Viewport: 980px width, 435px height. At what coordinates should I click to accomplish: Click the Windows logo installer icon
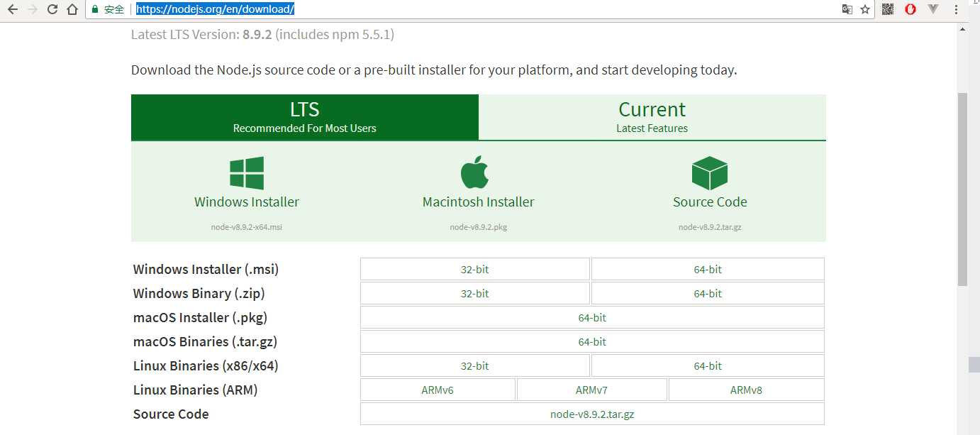click(x=247, y=173)
